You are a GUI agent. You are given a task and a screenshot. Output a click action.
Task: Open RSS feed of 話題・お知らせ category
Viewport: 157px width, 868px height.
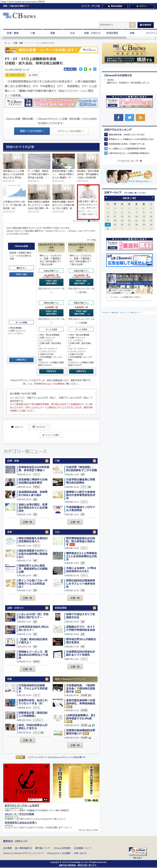(47, 608)
